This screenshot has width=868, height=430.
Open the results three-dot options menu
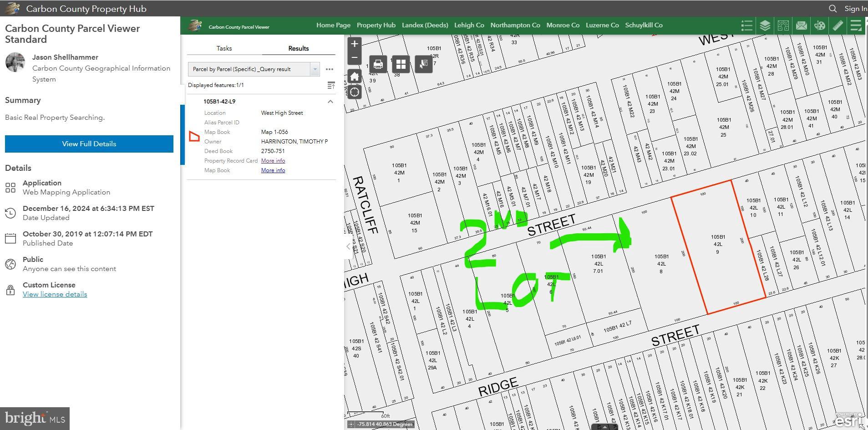(330, 69)
